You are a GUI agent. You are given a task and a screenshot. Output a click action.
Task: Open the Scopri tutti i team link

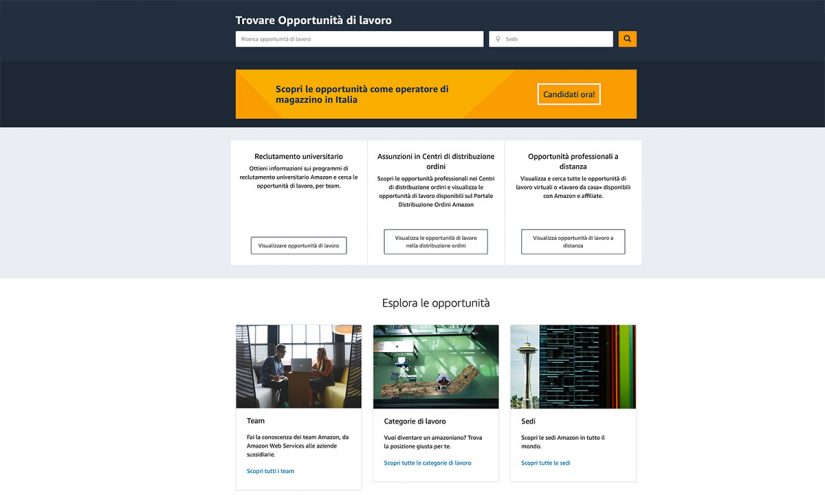[x=270, y=471]
